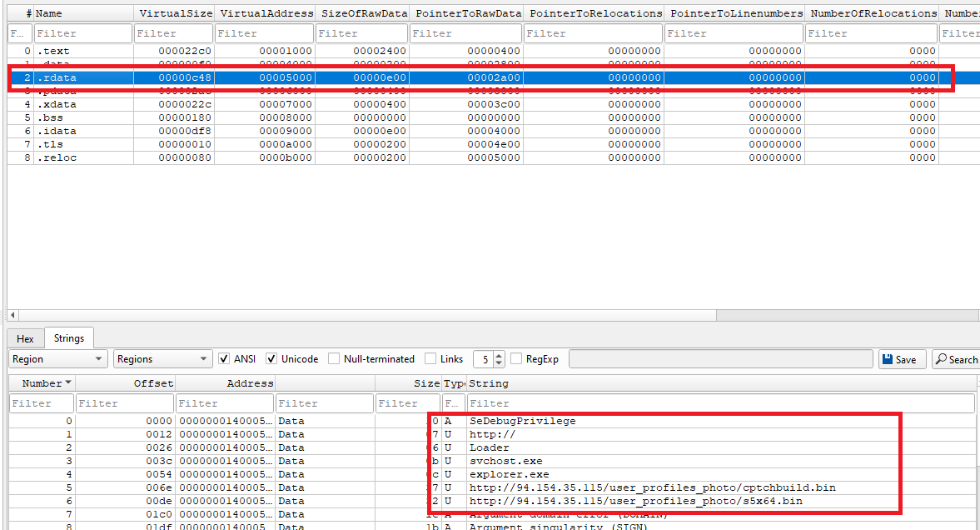Click the Number column sort arrow

[x=67, y=383]
